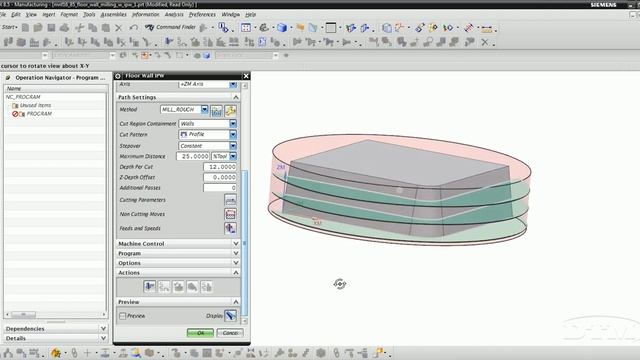Click the Additional Passes input field

(x=220, y=188)
